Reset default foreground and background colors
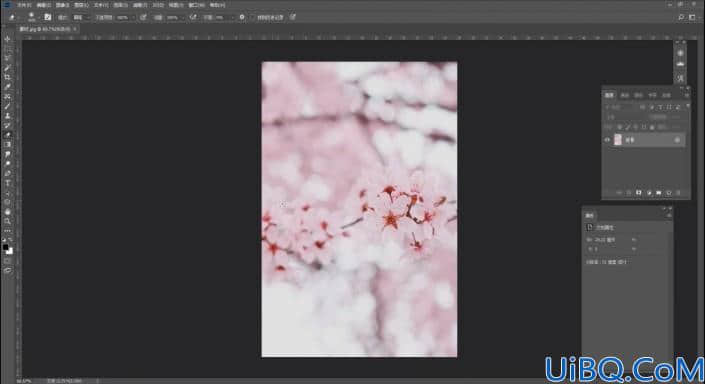The height and width of the screenshot is (384, 705). tap(4, 240)
